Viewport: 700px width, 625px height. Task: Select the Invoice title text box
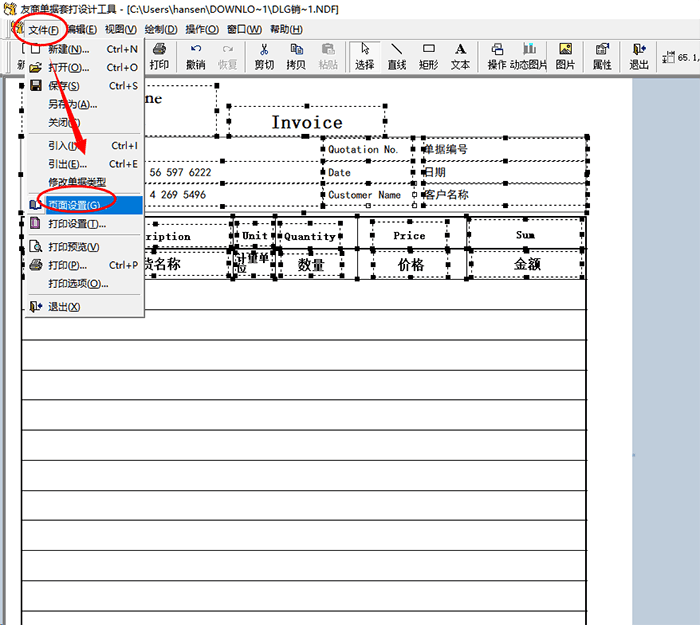307,121
